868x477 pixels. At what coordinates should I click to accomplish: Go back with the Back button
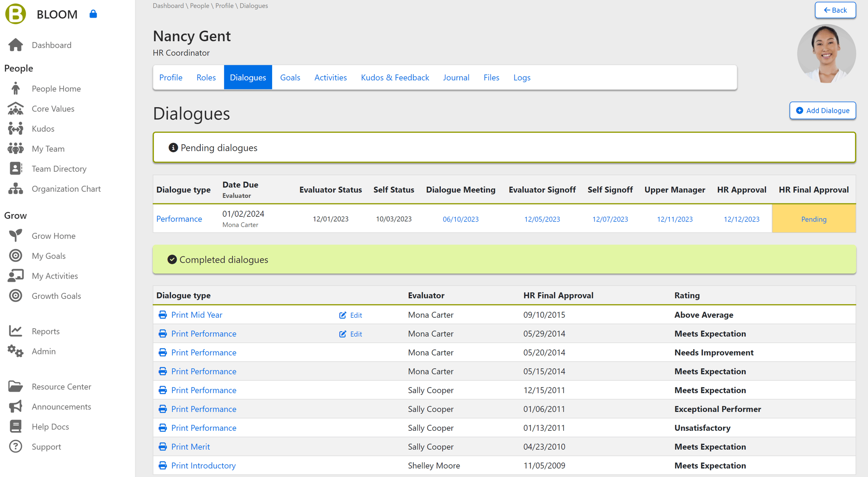point(835,10)
